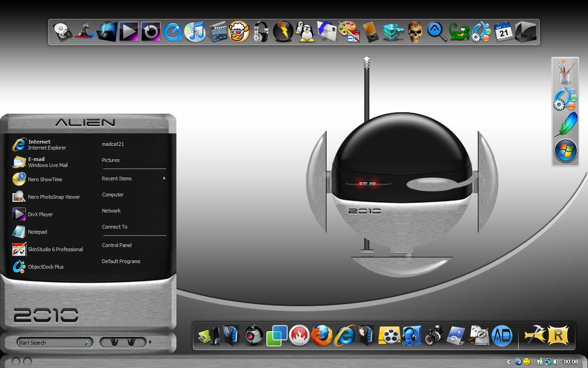Click the mail envelope with blue arrow
588x368 pixels.
coord(327,32)
